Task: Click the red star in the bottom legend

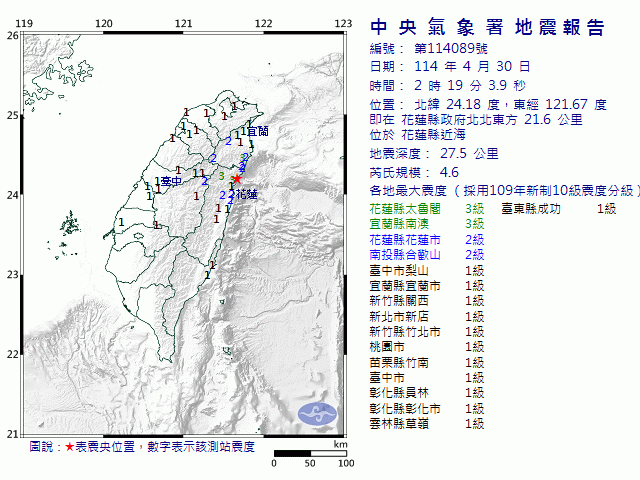Action: point(69,447)
